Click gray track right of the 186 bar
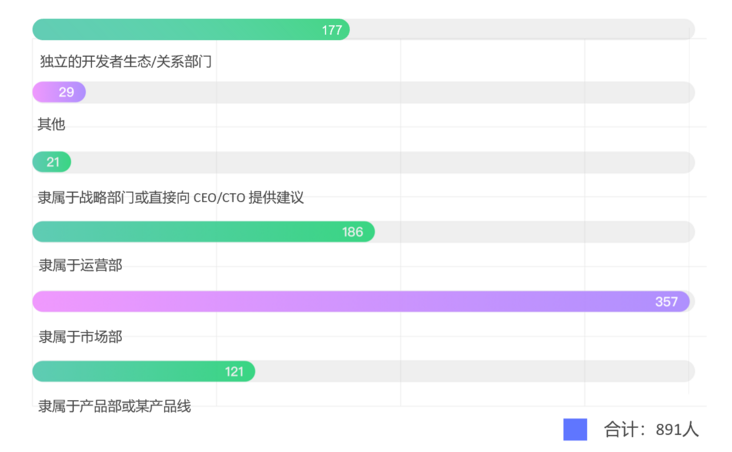Viewport: 732px width, 452px height. tap(535, 232)
